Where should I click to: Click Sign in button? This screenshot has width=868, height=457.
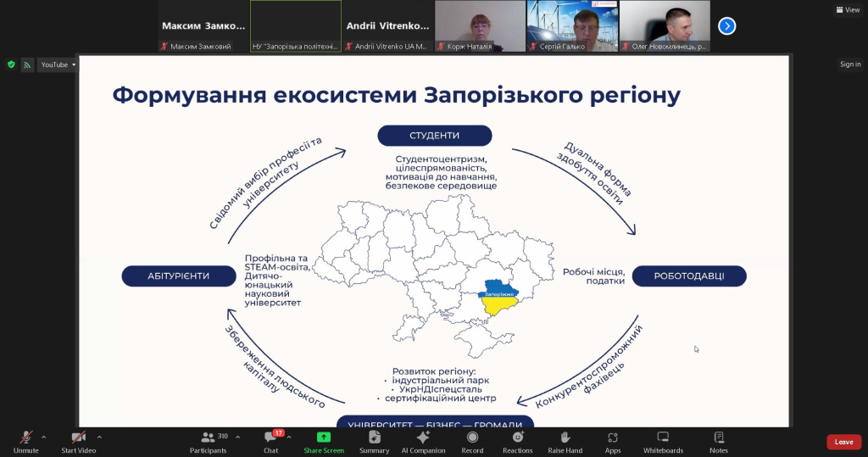850,64
